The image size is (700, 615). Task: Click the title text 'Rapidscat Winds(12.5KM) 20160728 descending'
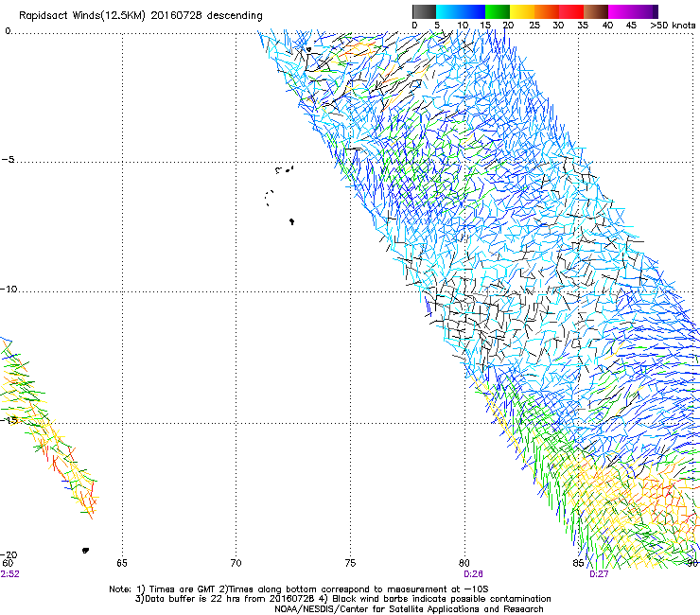click(141, 15)
